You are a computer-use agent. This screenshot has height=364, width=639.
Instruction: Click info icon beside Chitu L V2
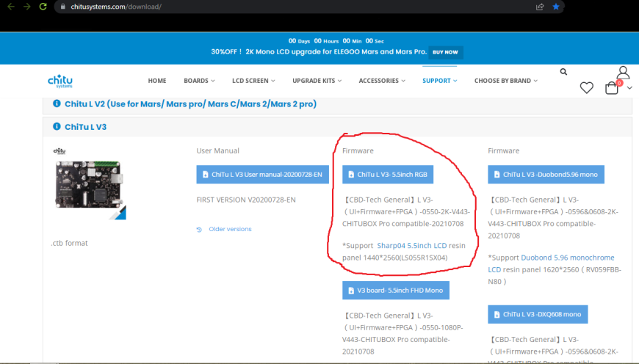click(x=57, y=103)
